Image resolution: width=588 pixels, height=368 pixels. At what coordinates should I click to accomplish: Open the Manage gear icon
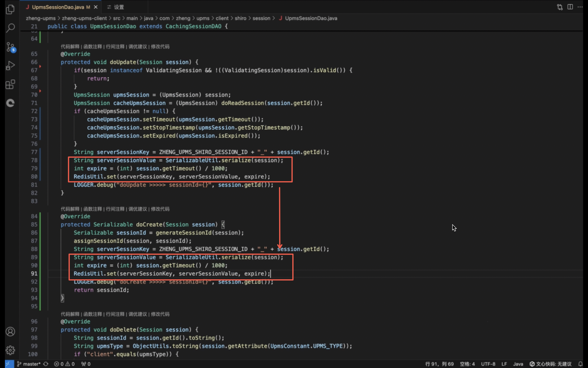point(10,350)
